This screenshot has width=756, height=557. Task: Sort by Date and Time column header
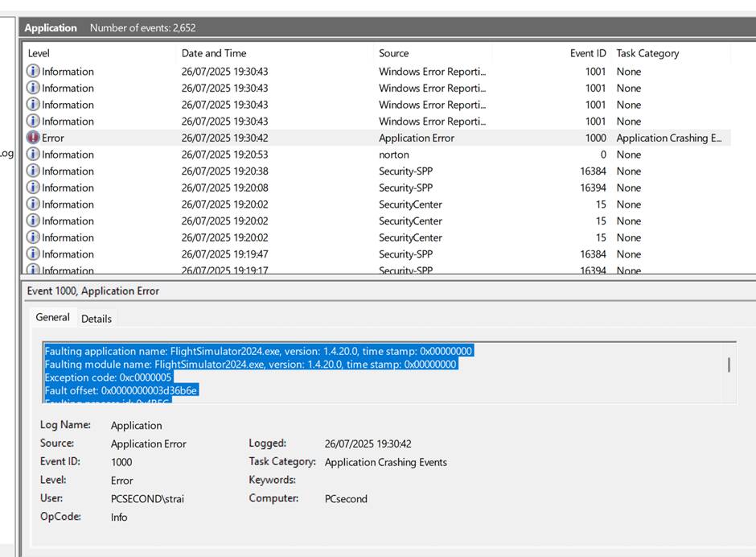point(214,53)
